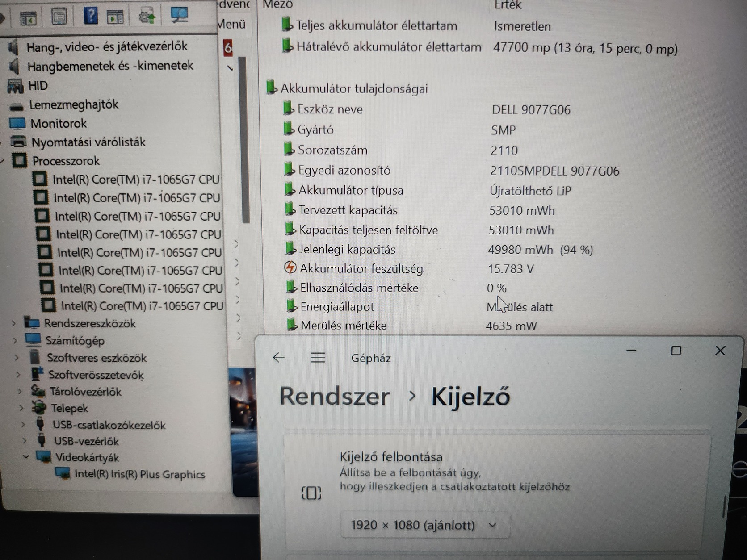Click the Gépház window's vertical scrollbar

click(724, 507)
